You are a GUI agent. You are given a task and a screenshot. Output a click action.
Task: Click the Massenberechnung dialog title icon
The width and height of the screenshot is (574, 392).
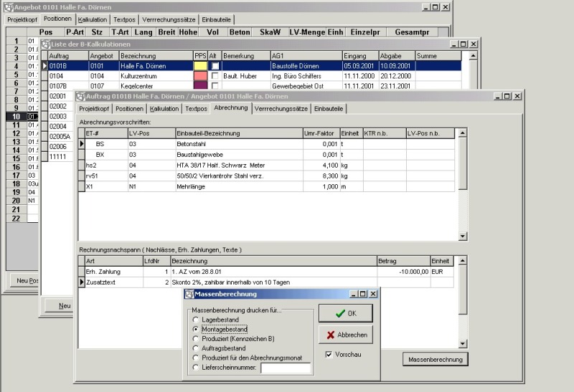pyautogui.click(x=189, y=294)
